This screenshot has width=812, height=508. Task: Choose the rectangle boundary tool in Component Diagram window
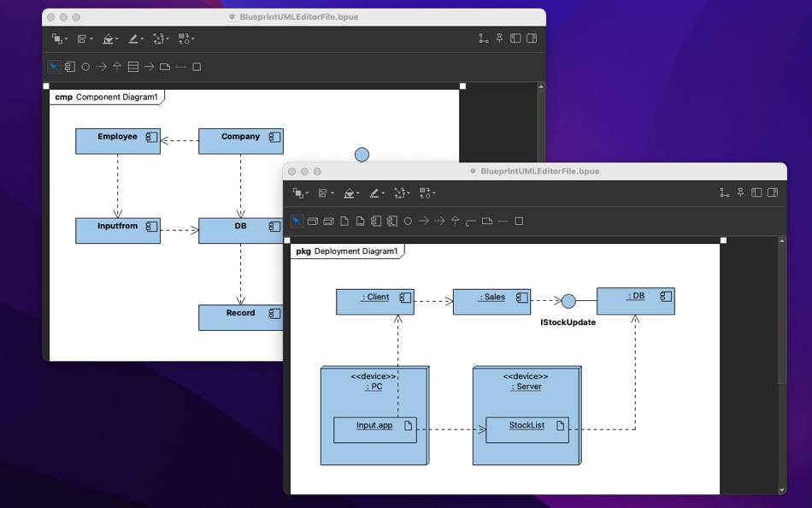tap(197, 67)
